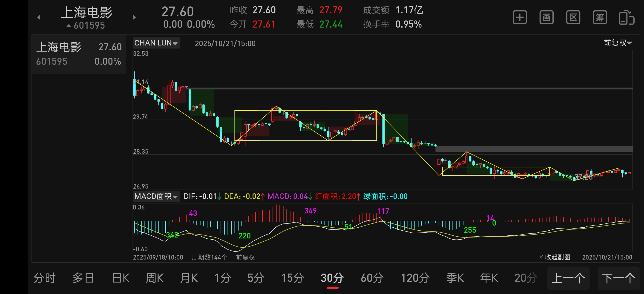Select the 周K weekly tab

point(155,278)
